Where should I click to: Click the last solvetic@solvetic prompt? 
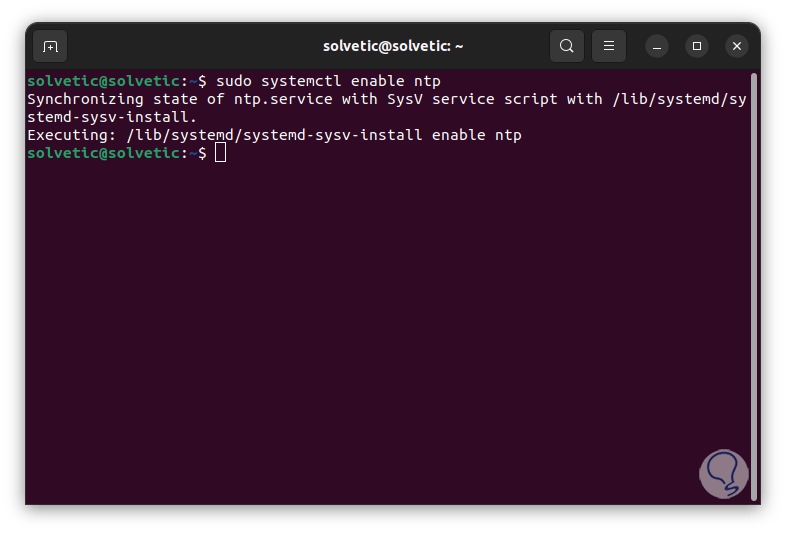pyautogui.click(x=103, y=153)
